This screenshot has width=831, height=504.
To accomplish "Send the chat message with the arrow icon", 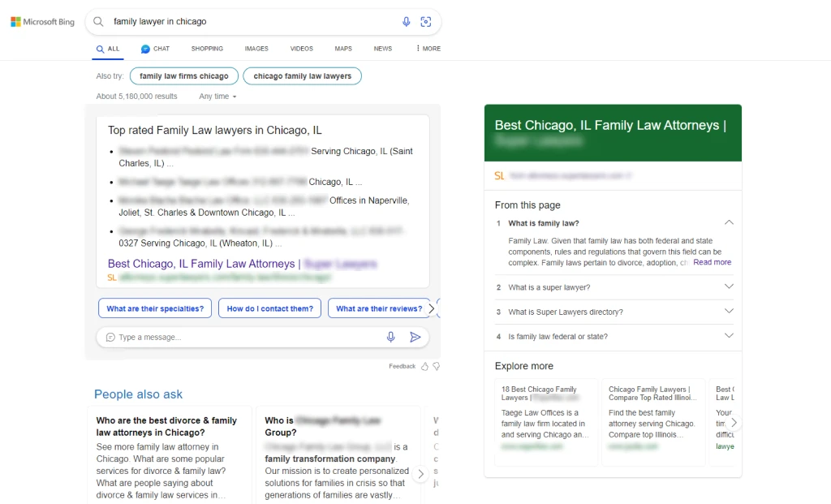I will pos(415,337).
